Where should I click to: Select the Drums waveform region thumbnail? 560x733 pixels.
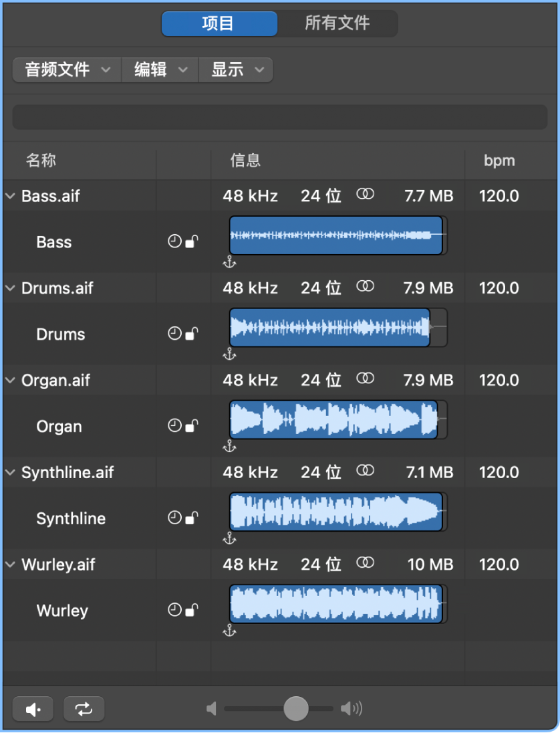[330, 328]
